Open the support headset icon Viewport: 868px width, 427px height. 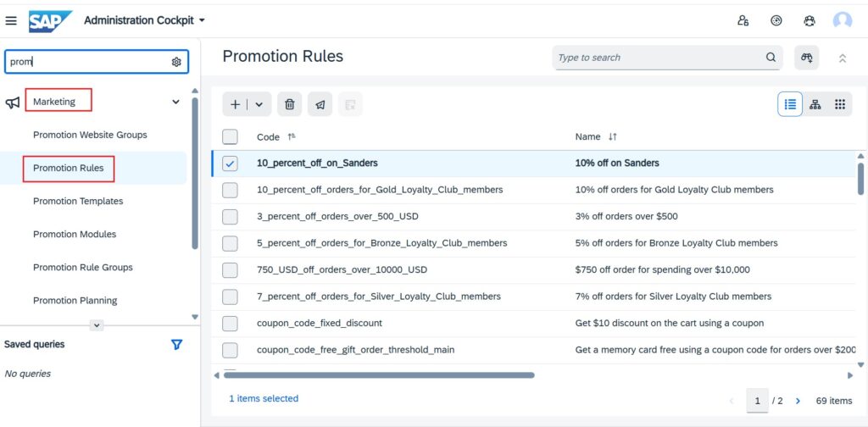809,21
